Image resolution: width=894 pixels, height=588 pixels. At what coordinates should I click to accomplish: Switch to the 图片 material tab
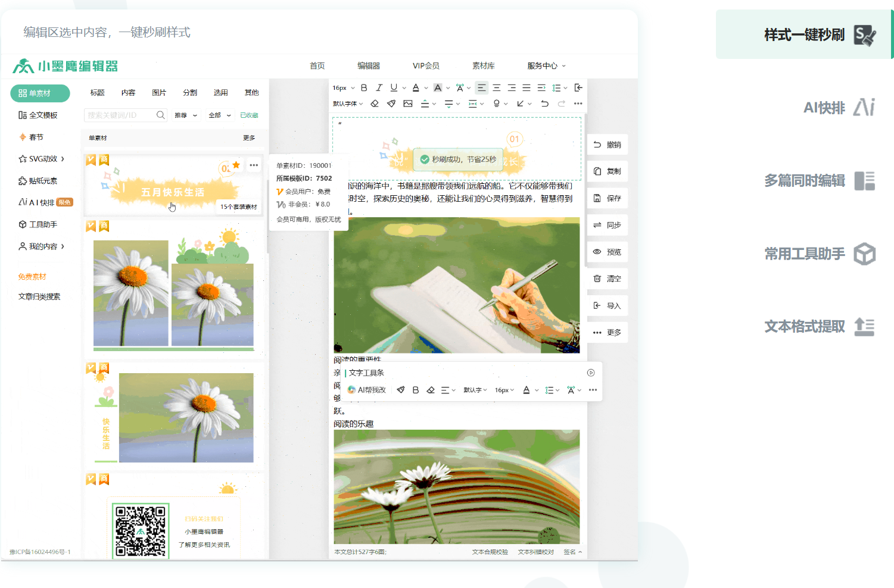click(159, 92)
